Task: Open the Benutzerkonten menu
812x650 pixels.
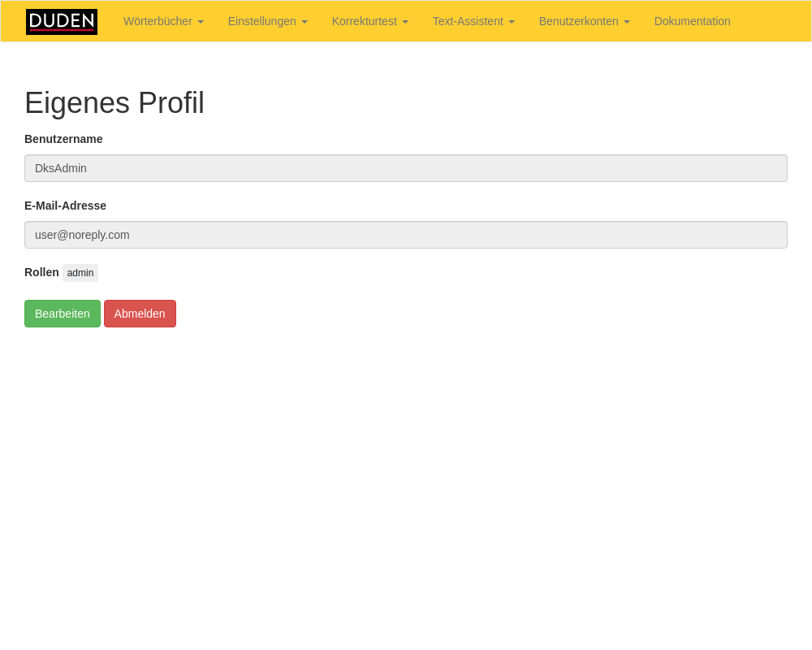Action: (x=578, y=21)
